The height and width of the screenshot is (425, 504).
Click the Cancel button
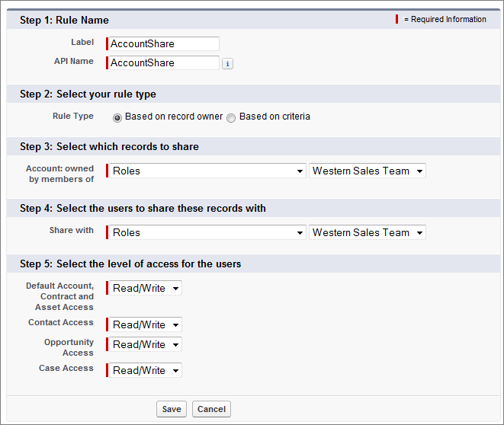pos(211,409)
